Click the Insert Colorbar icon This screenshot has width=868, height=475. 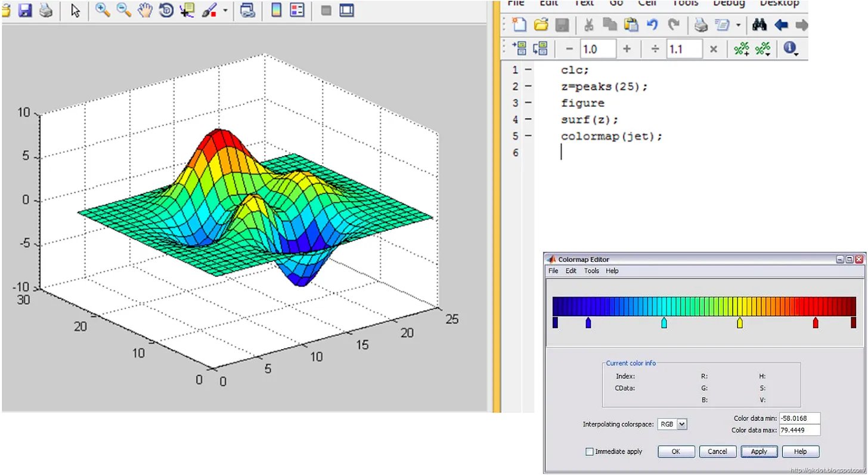click(276, 10)
